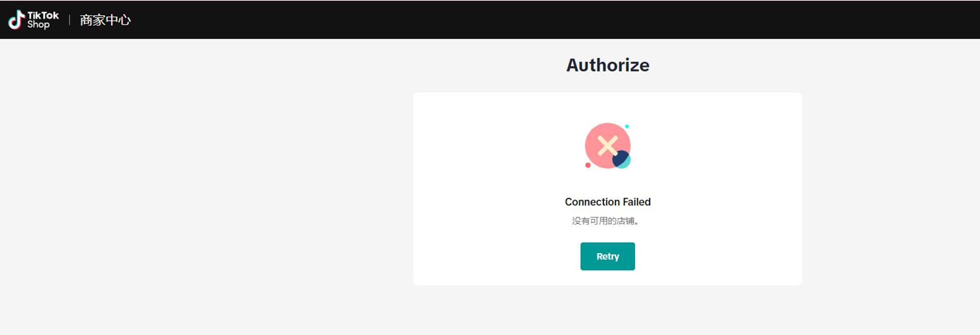Image resolution: width=980 pixels, height=335 pixels.
Task: Click the small cyan dot above error icon
Action: [627, 126]
